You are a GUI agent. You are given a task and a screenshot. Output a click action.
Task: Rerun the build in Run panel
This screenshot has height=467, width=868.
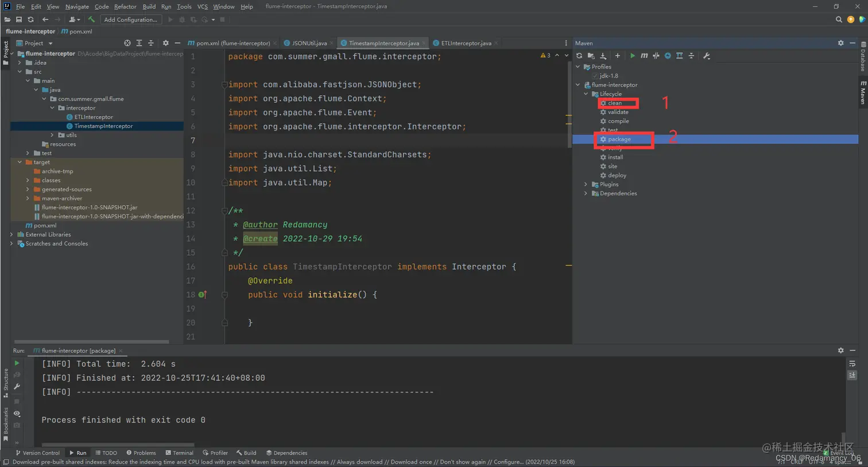17,363
